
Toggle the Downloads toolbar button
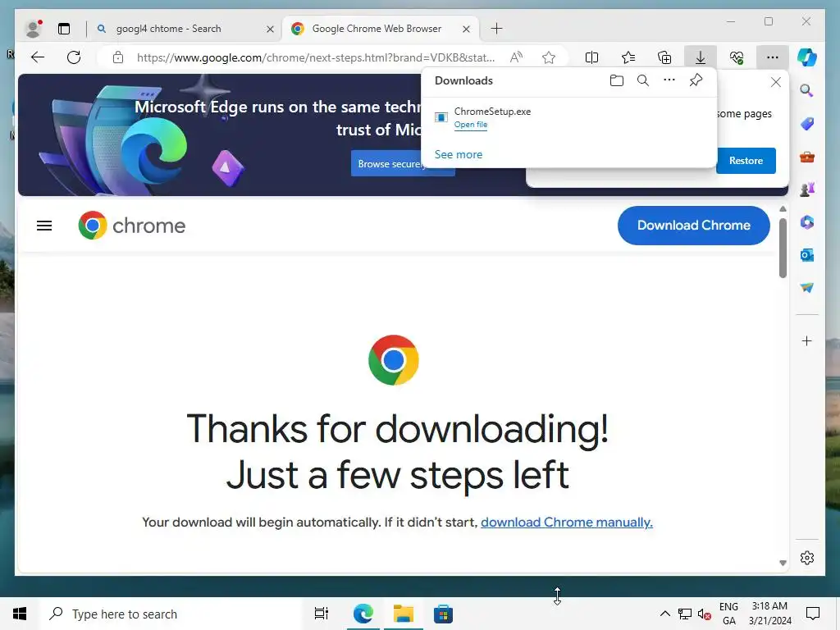pyautogui.click(x=701, y=57)
